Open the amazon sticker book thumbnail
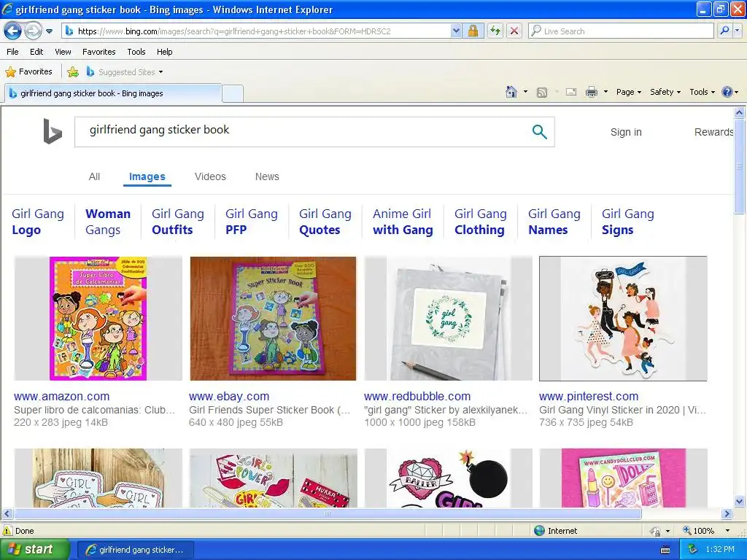 pos(98,319)
